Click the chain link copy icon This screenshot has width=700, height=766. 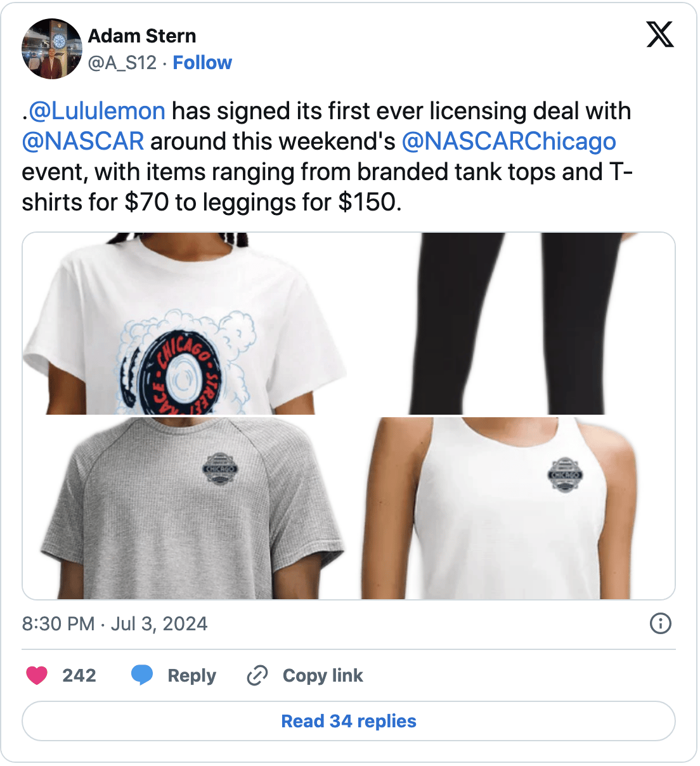pyautogui.click(x=257, y=675)
